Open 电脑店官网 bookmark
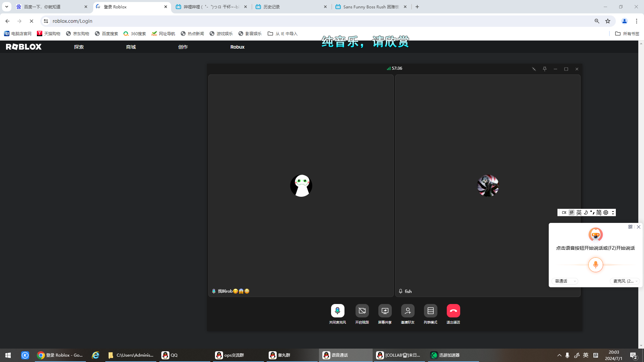 [18, 34]
